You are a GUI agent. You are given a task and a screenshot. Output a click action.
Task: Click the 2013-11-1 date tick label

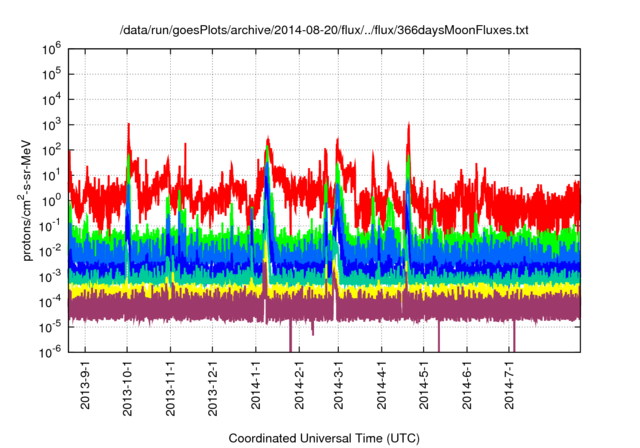coord(170,386)
